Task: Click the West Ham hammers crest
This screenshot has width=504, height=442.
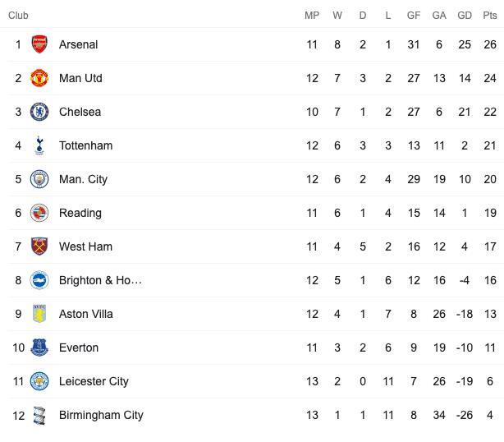Action: click(x=39, y=246)
